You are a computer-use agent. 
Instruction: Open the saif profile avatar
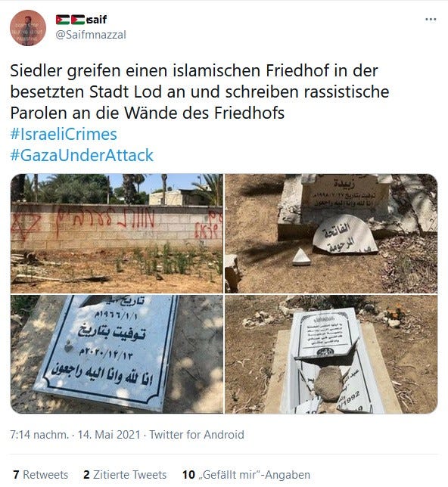[28, 28]
